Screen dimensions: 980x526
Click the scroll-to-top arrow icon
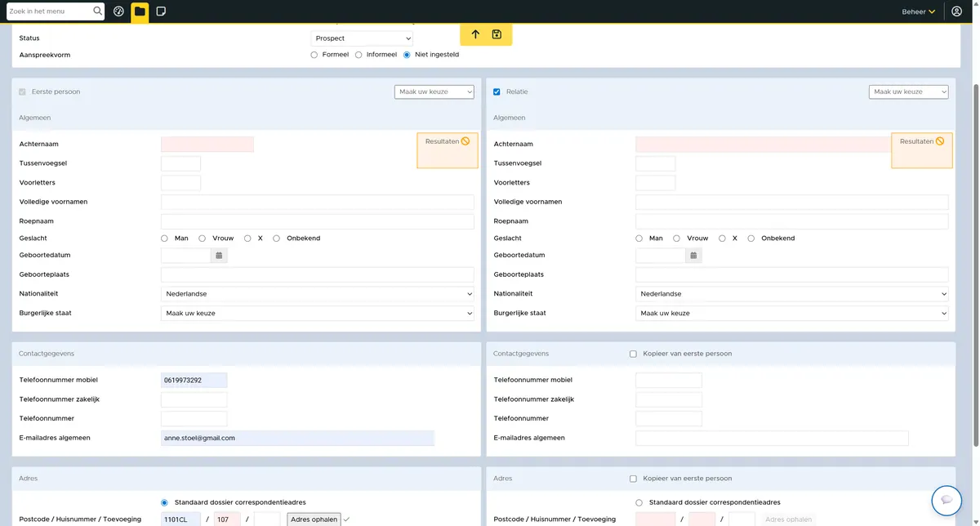(475, 34)
